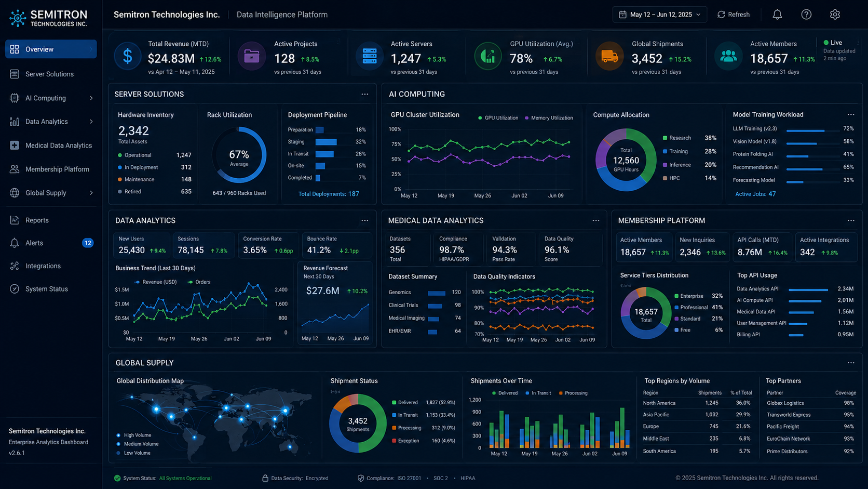Click the Active Servers stack icon
This screenshot has height=489, width=868.
[x=370, y=56]
